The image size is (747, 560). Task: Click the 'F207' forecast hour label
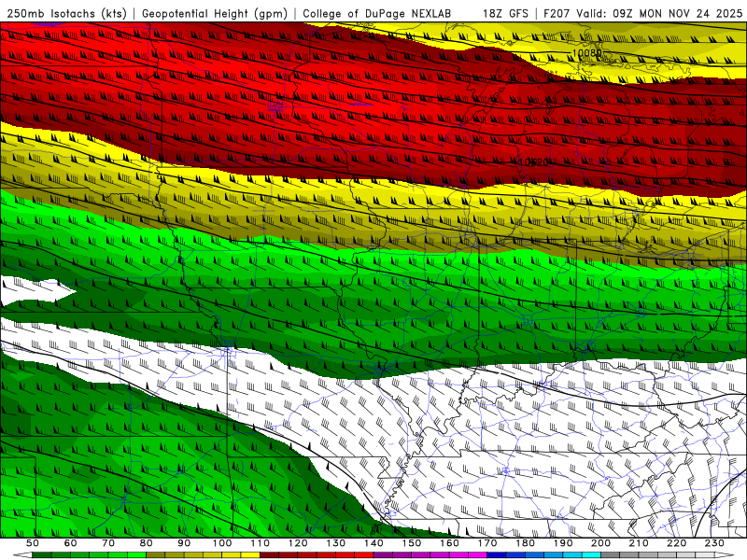coord(557,13)
